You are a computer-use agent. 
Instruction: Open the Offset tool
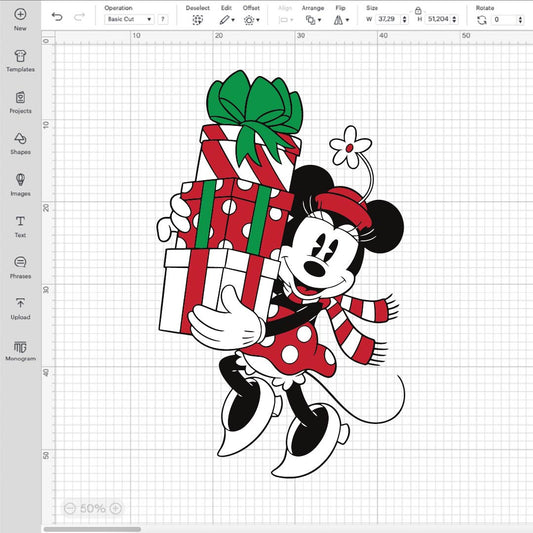coord(252,20)
